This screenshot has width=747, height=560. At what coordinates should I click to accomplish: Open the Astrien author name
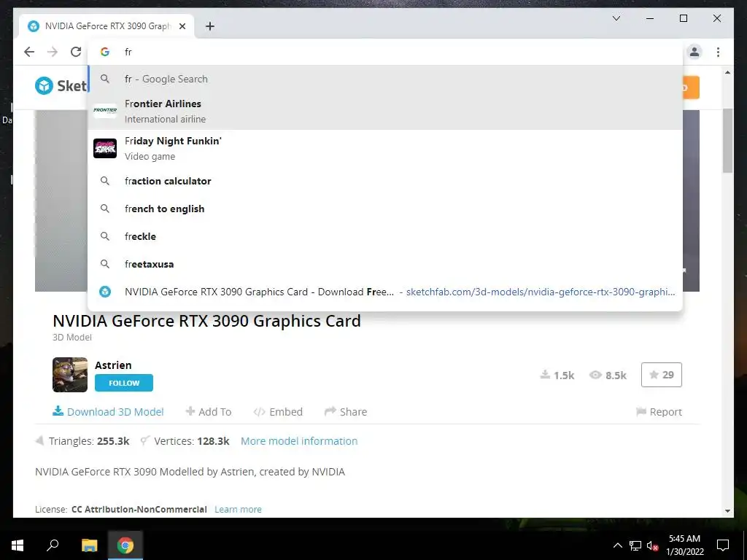coord(113,365)
